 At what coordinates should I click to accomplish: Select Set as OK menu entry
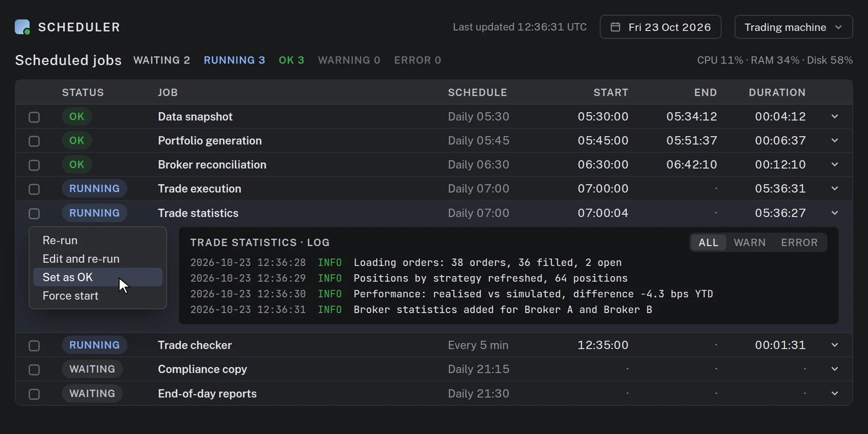(x=97, y=277)
